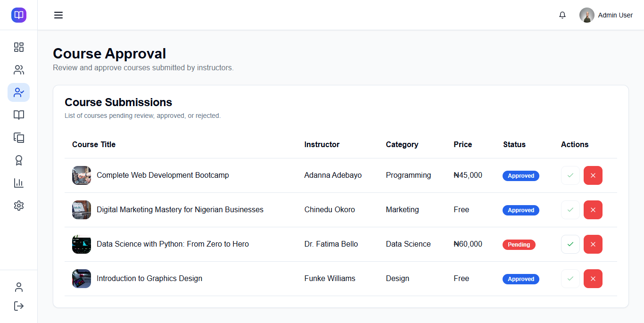Open the Admin User profile menu

coord(606,15)
